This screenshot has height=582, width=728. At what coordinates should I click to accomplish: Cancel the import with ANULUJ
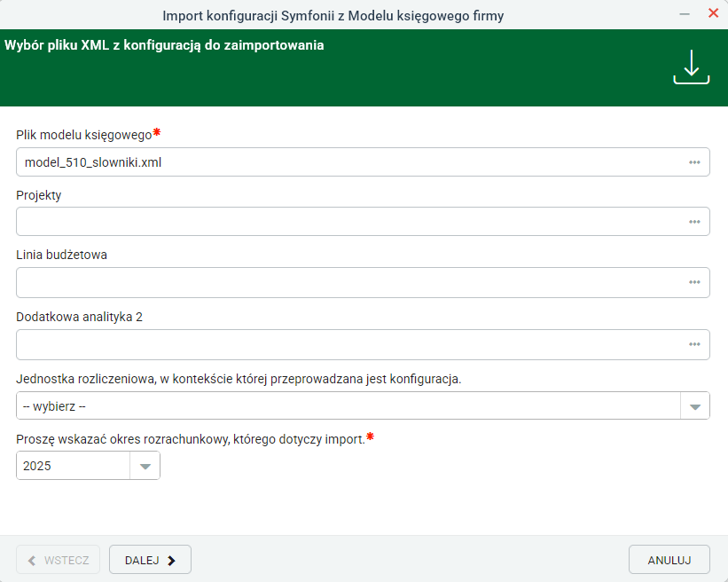pyautogui.click(x=669, y=560)
